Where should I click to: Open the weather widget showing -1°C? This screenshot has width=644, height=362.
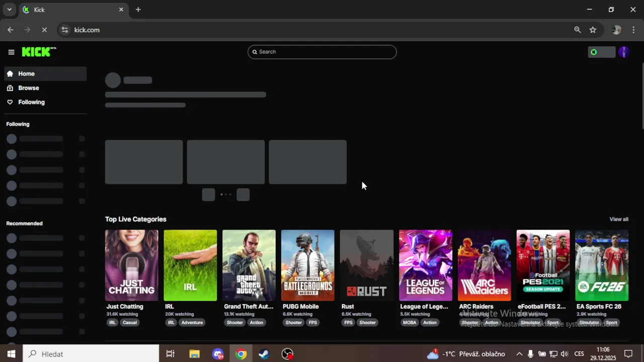point(466,354)
